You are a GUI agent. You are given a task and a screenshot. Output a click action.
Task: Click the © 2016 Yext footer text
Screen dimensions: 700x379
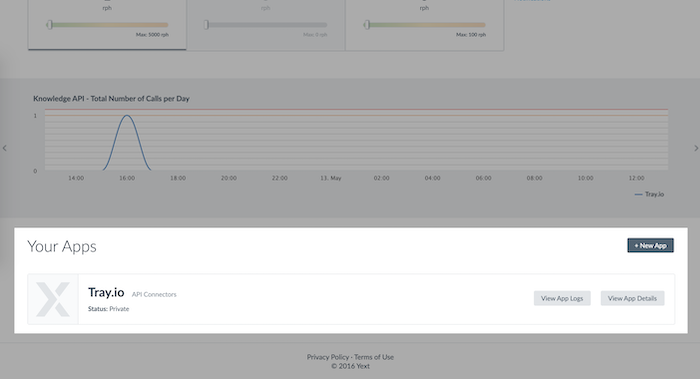350,366
